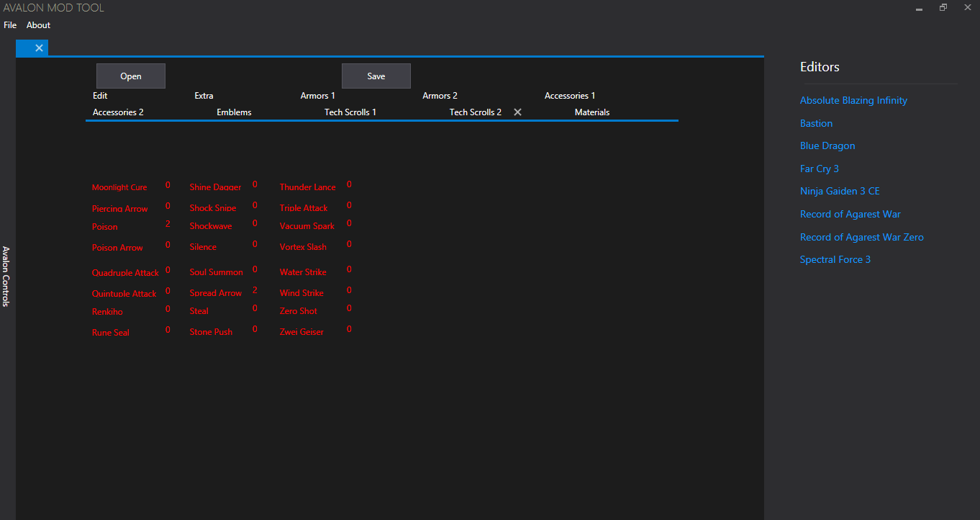Screen dimensions: 980x520
Task: Open the About menu
Action: [38, 25]
